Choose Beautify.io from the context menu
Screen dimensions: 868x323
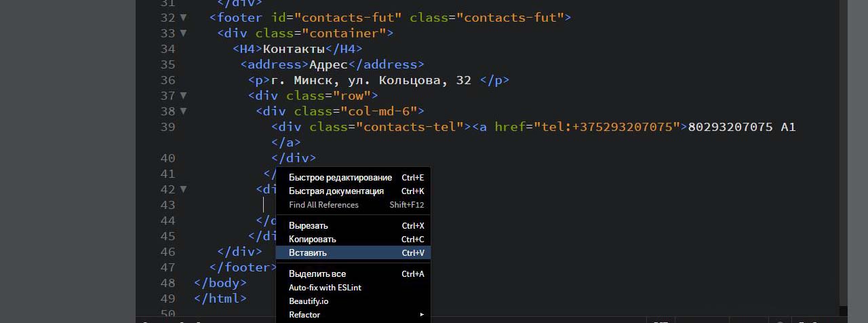pos(309,301)
